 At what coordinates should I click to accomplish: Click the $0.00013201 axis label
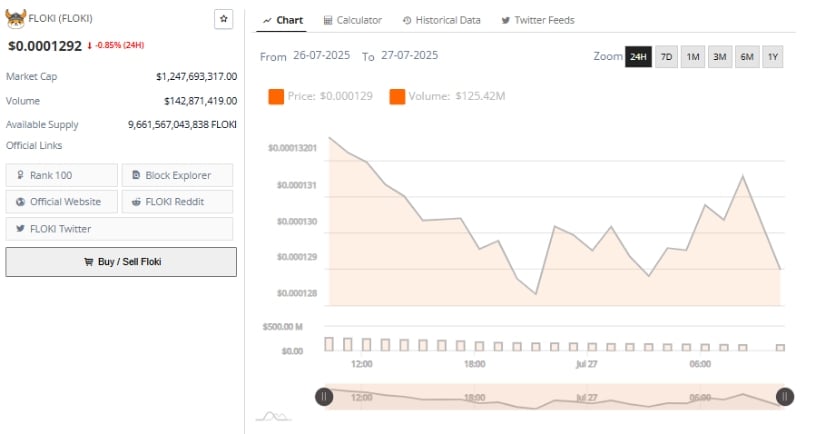pos(293,148)
